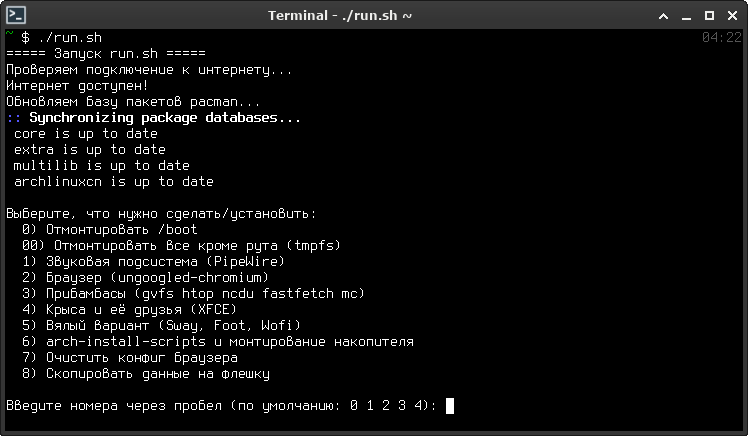The width and height of the screenshot is (748, 436).
Task: Minimize the terminal window
Action: pos(686,16)
